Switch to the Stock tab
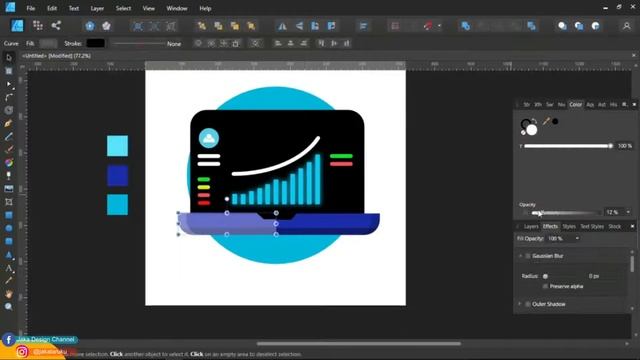The height and width of the screenshot is (360, 640). tap(615, 227)
